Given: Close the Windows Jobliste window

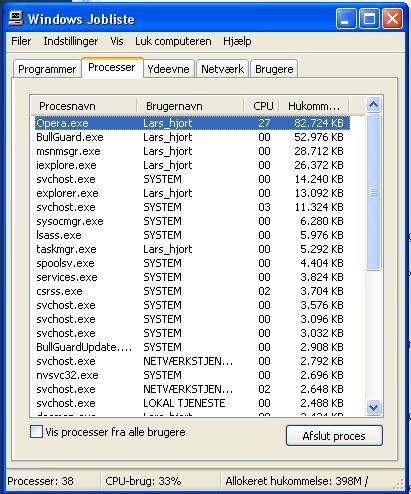Looking at the screenshot, I should [x=392, y=18].
